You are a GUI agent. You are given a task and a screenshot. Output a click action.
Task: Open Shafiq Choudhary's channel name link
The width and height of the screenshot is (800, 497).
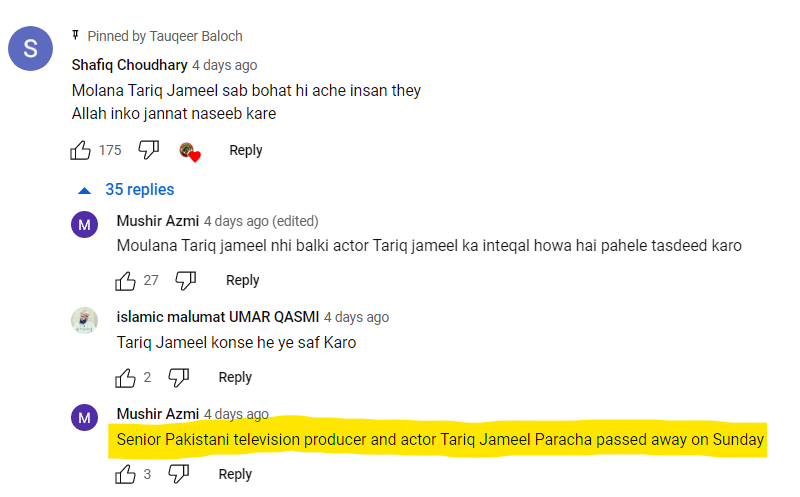(129, 65)
